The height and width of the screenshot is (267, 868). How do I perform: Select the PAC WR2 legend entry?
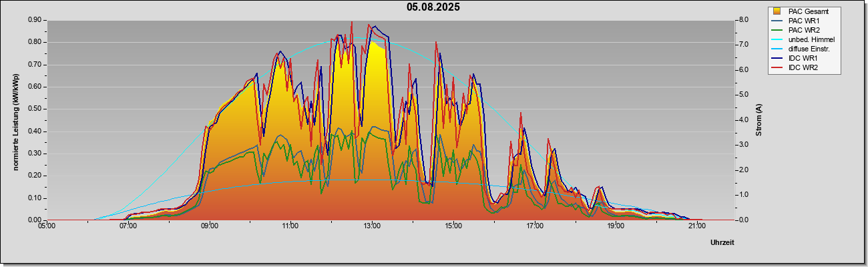click(804, 30)
